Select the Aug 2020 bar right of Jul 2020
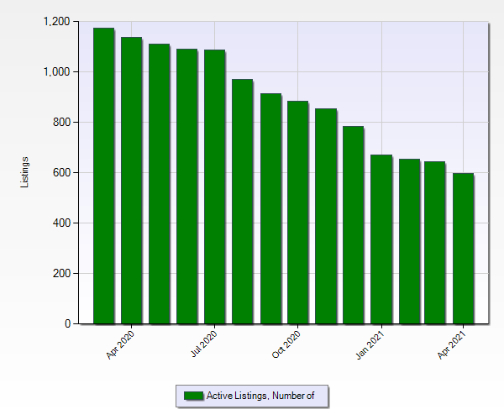 click(243, 202)
